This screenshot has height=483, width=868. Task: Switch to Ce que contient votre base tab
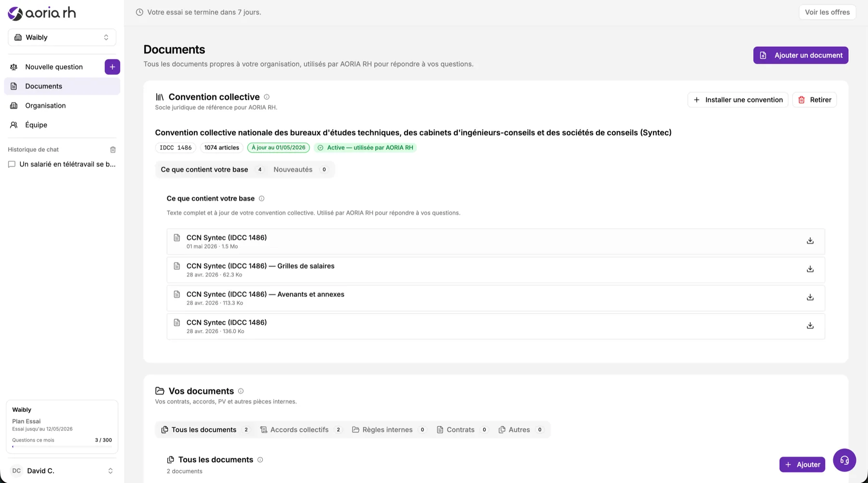pos(212,170)
